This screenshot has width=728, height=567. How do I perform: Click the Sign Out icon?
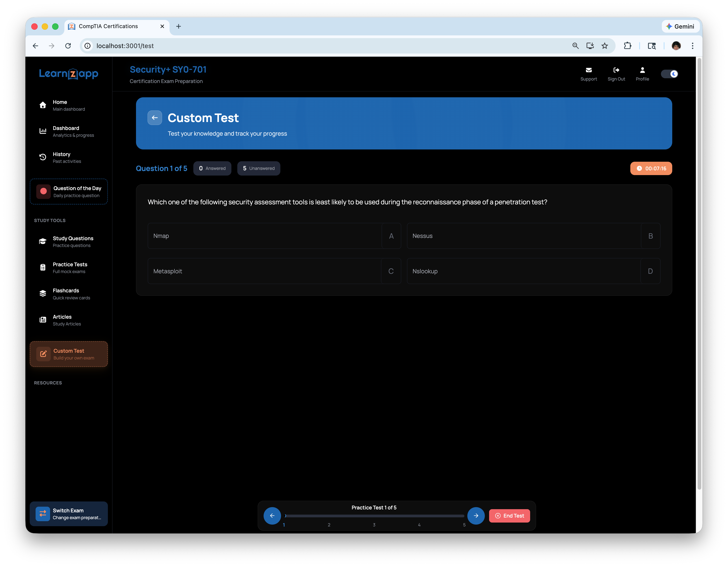point(616,70)
